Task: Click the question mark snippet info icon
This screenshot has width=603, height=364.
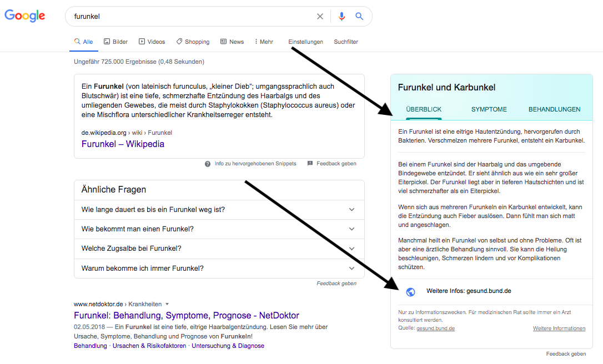Action: pyautogui.click(x=208, y=164)
